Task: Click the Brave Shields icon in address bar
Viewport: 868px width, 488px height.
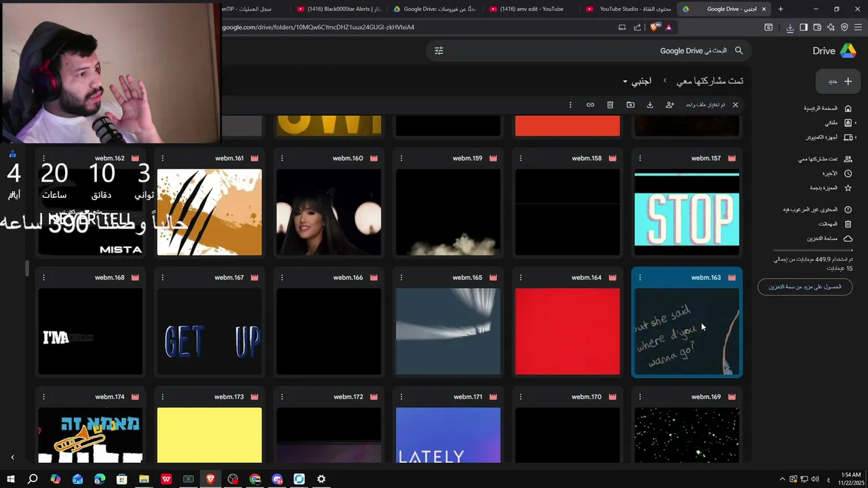Action: (654, 27)
